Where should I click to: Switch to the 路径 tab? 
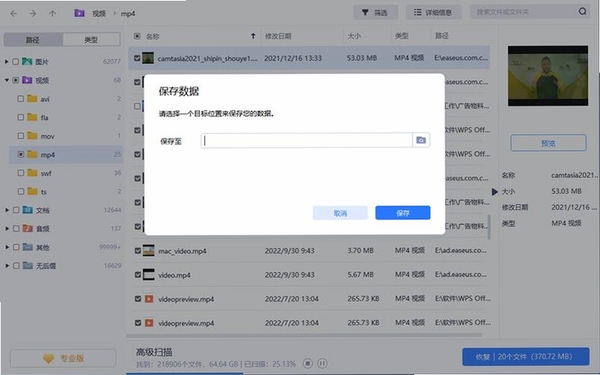(33, 39)
